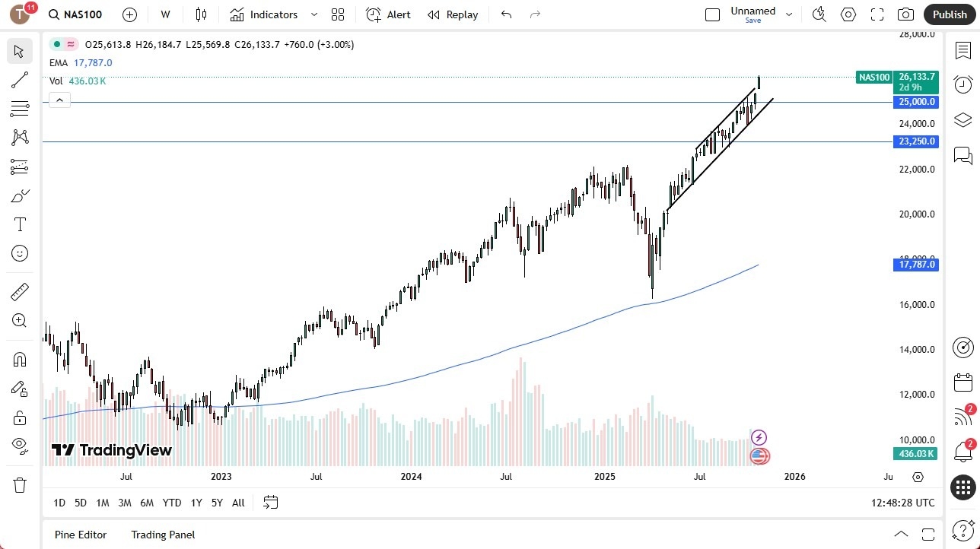Lock all drawings on the chart
Viewport: 980px width, 549px height.
tap(20, 417)
